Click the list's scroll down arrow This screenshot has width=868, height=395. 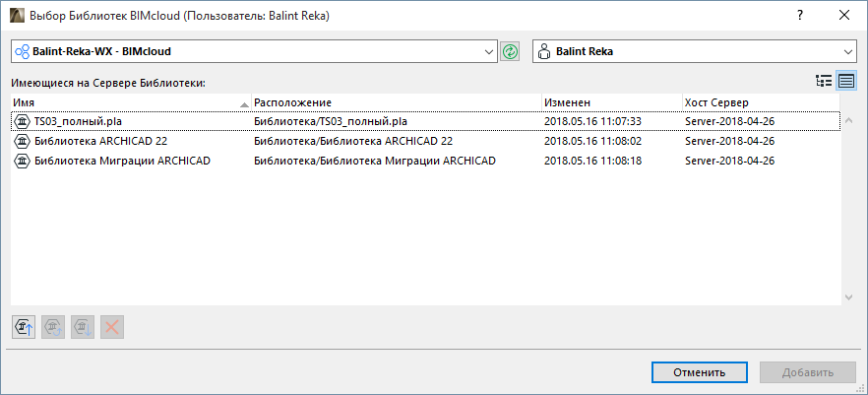click(848, 297)
